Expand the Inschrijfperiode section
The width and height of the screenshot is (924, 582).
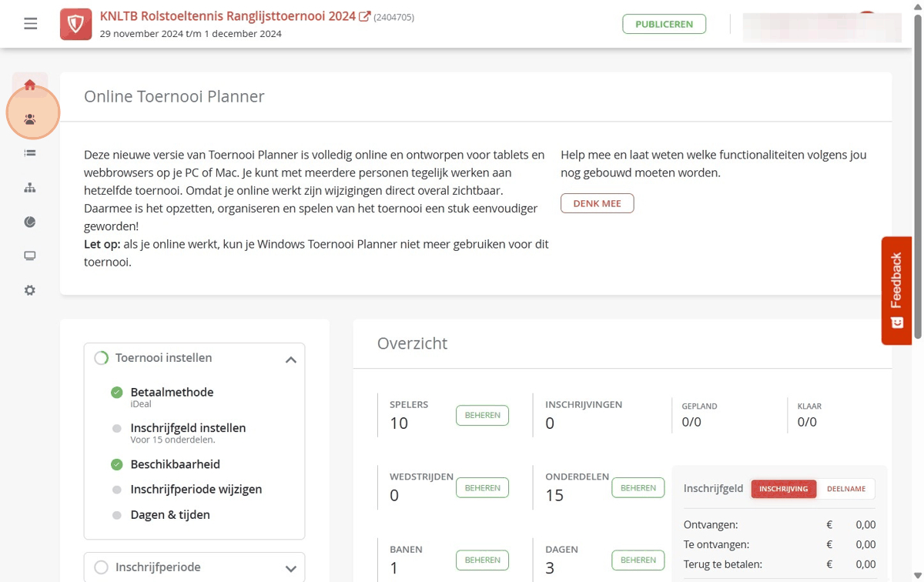pyautogui.click(x=290, y=569)
